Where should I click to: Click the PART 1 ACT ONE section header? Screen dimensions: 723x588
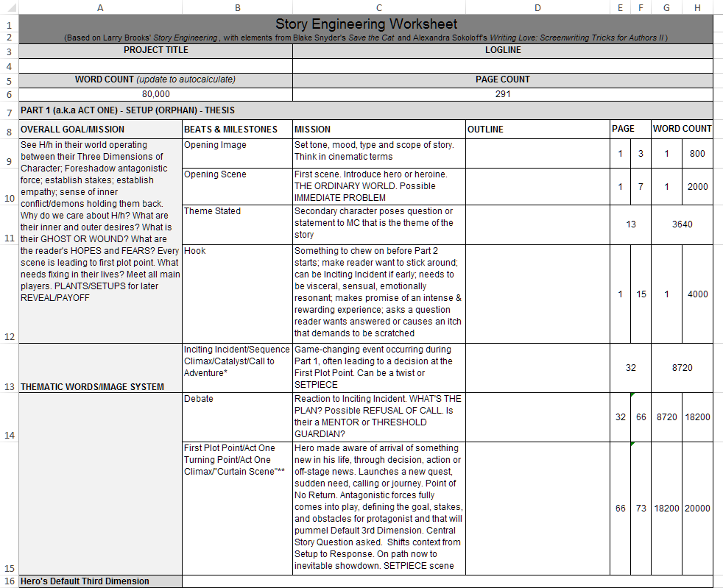coord(147,109)
